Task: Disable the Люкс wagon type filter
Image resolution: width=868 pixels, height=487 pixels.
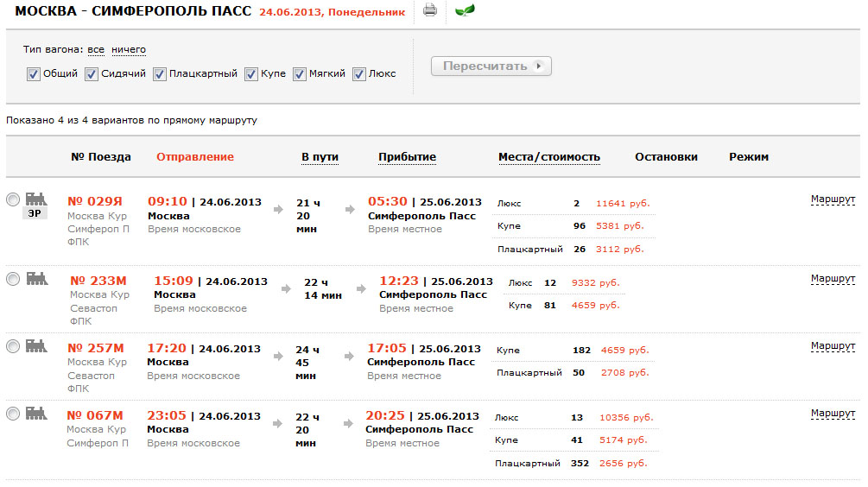Action: pyautogui.click(x=359, y=74)
